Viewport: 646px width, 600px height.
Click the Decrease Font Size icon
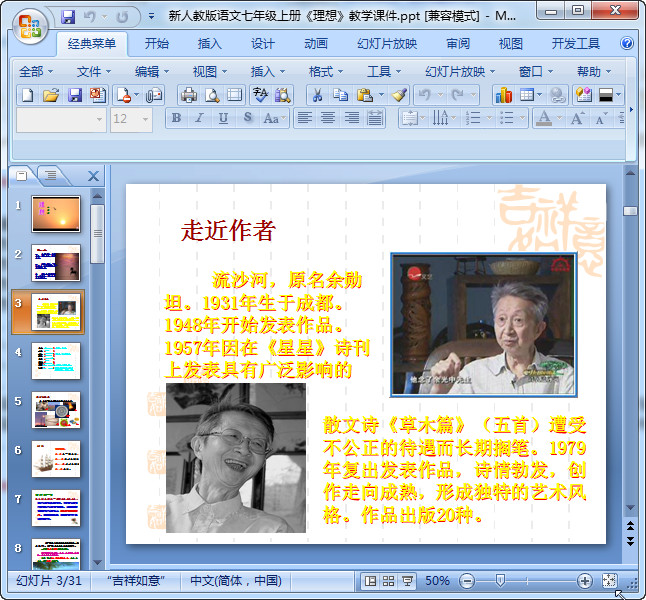pyautogui.click(x=601, y=118)
